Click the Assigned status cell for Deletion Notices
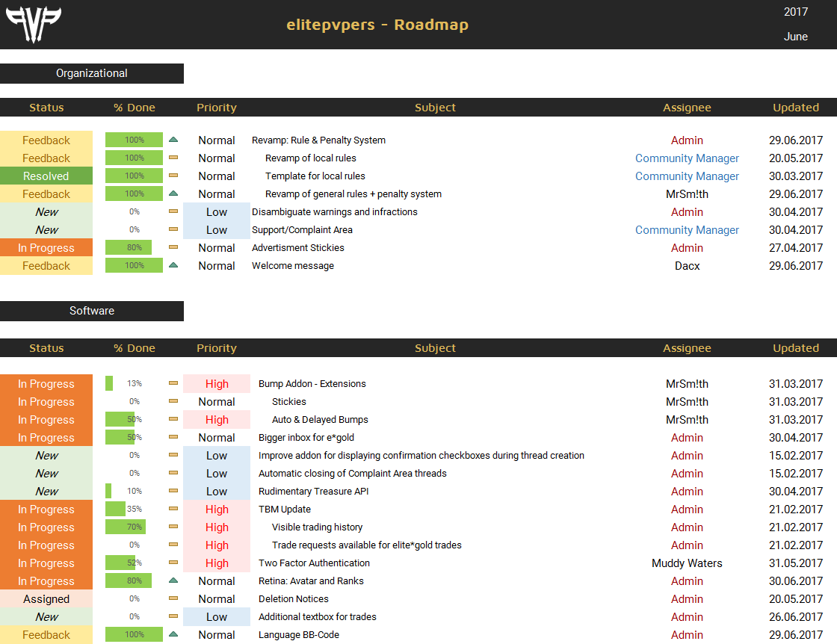The image size is (837, 644). pyautogui.click(x=46, y=599)
